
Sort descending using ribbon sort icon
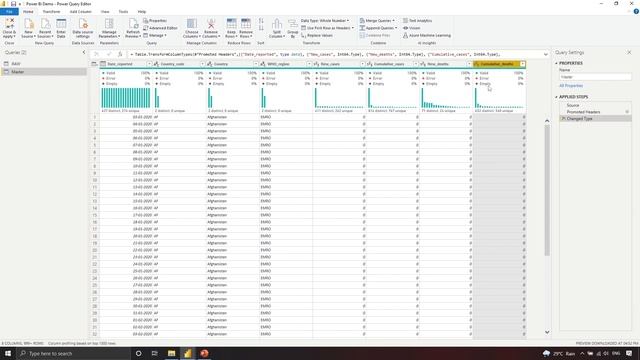coord(261,28)
